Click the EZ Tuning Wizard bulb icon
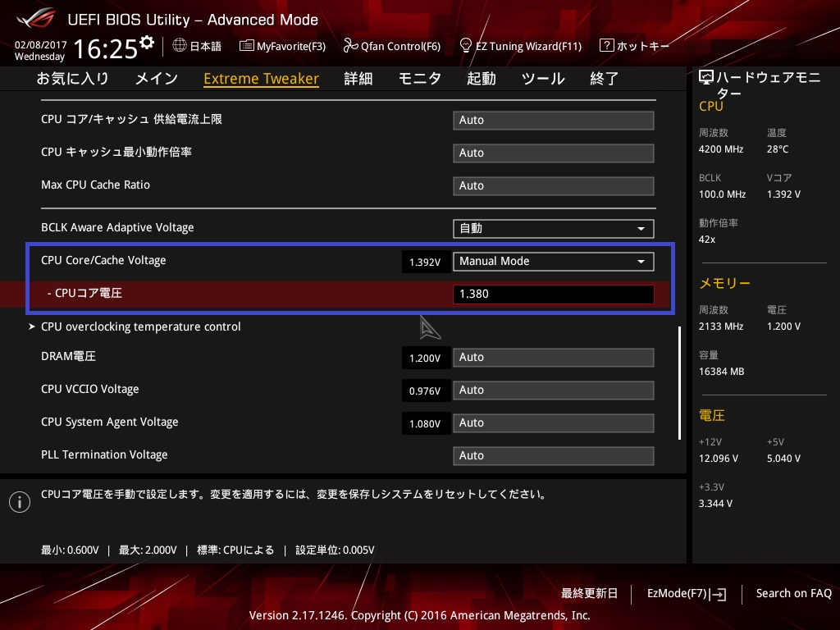Viewport: 840px width, 630px height. [x=466, y=46]
